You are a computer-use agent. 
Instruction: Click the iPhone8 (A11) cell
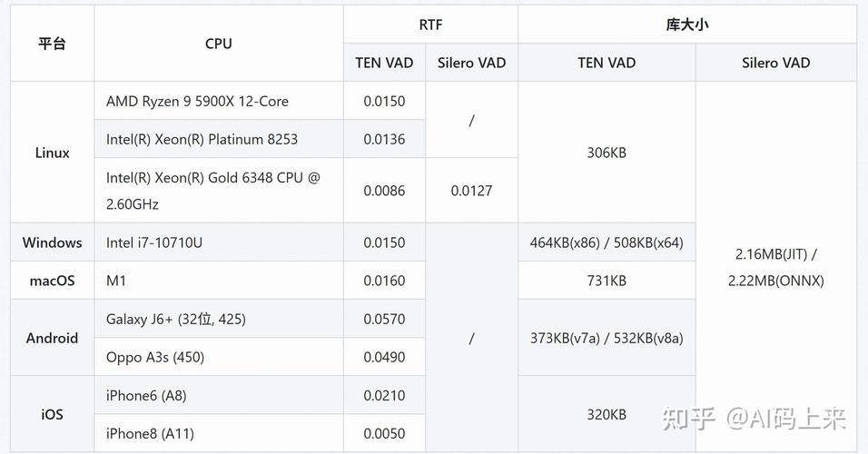[x=219, y=433]
